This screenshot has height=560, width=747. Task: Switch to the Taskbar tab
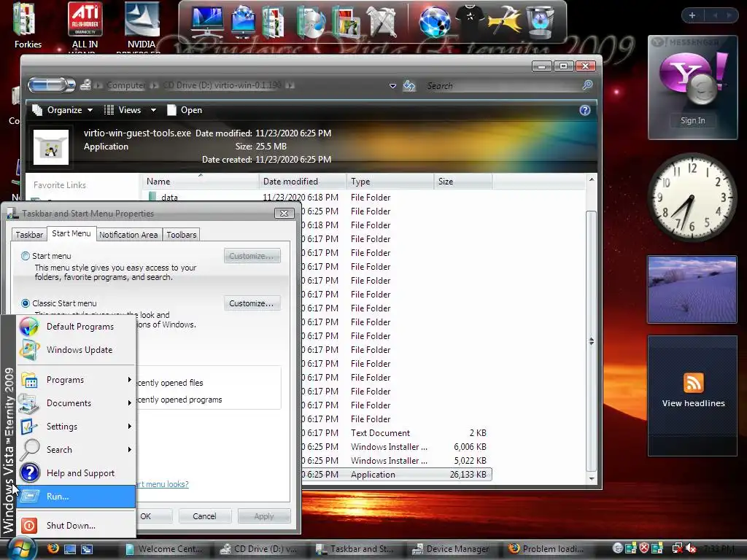click(x=29, y=235)
